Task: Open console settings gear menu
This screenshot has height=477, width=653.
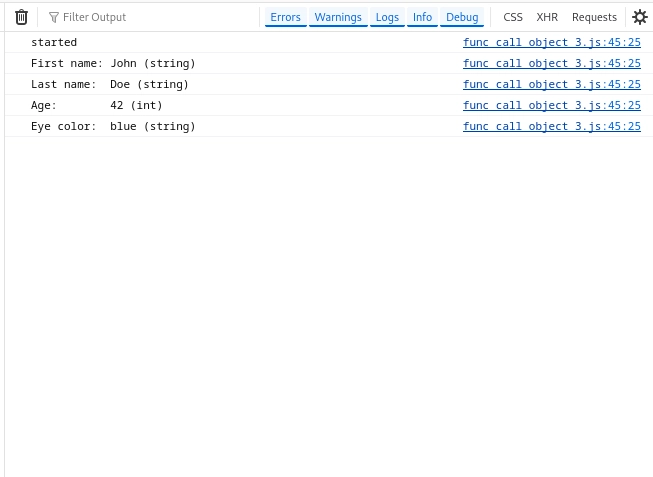Action: (640, 17)
